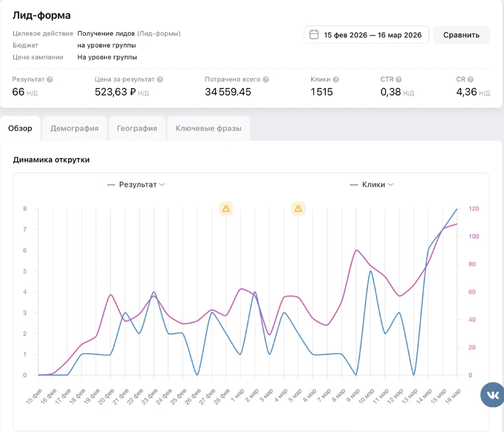Open the VK round floating button
This screenshot has width=504, height=432.
(x=492, y=395)
